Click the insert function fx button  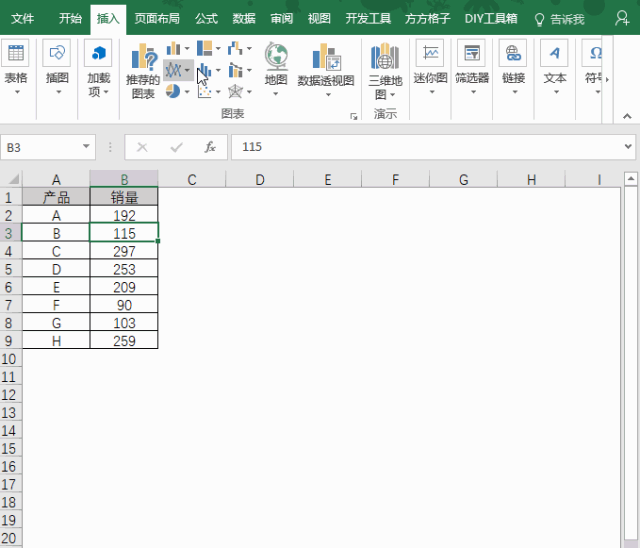click(x=210, y=147)
